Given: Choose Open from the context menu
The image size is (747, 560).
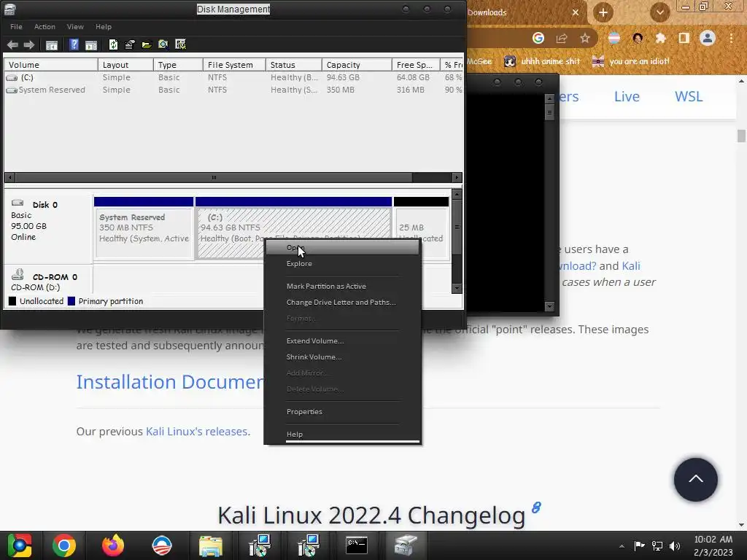Looking at the screenshot, I should pos(342,248).
